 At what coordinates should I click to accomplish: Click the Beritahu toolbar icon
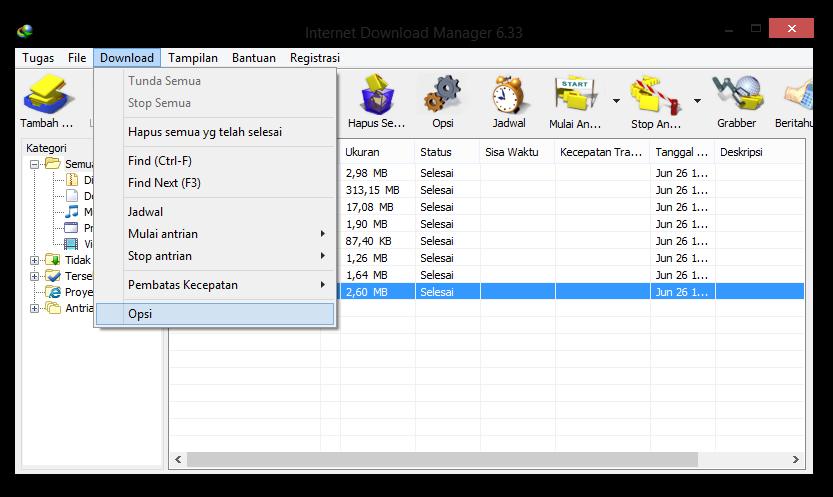pos(800,95)
